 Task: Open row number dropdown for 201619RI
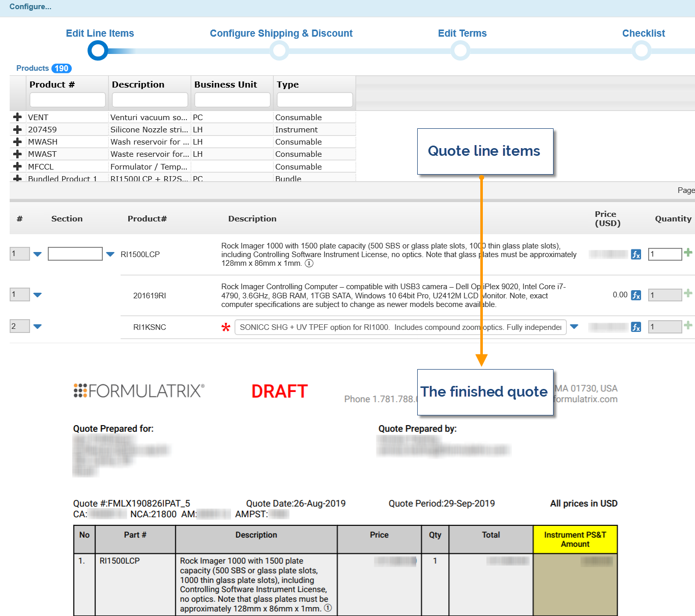pos(37,295)
